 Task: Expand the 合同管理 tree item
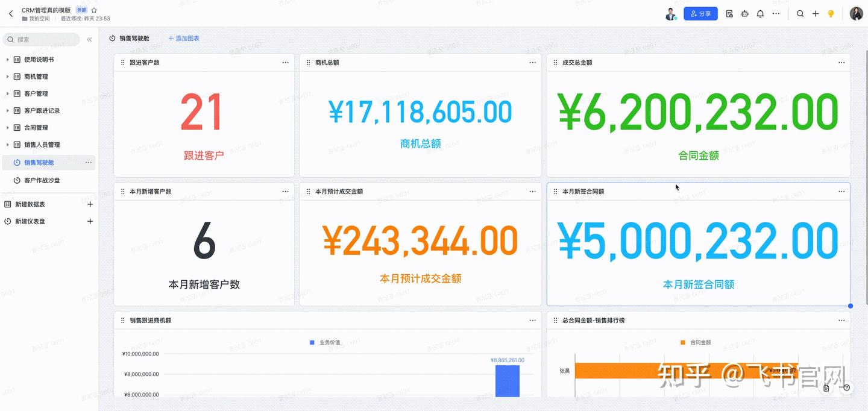(x=6, y=127)
